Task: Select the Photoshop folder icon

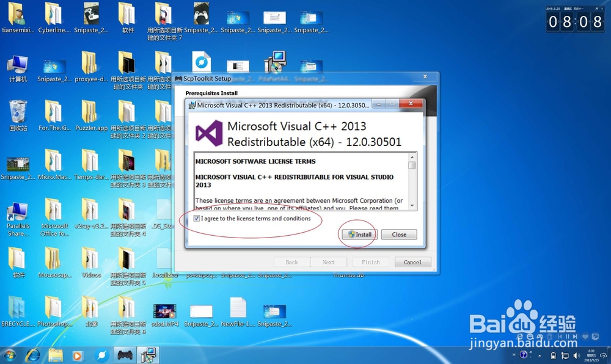Action: pos(54,311)
